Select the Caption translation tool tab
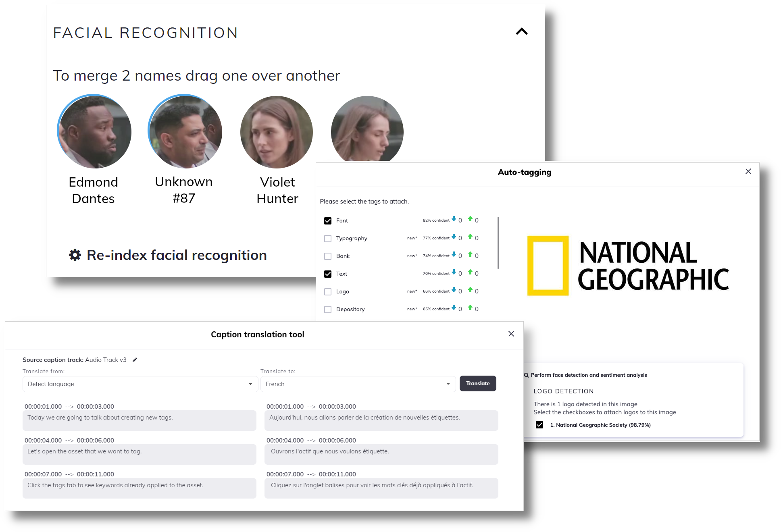 pyautogui.click(x=258, y=334)
